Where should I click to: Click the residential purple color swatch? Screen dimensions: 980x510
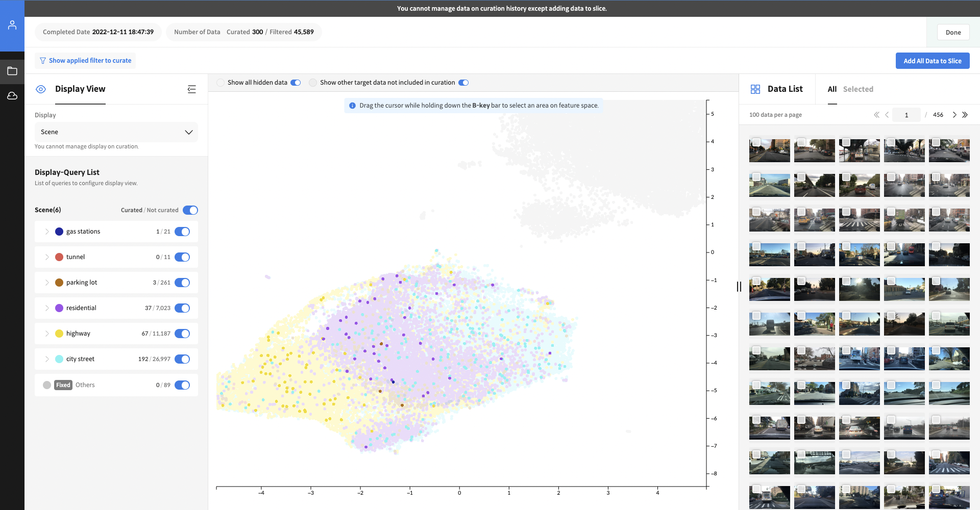(59, 308)
